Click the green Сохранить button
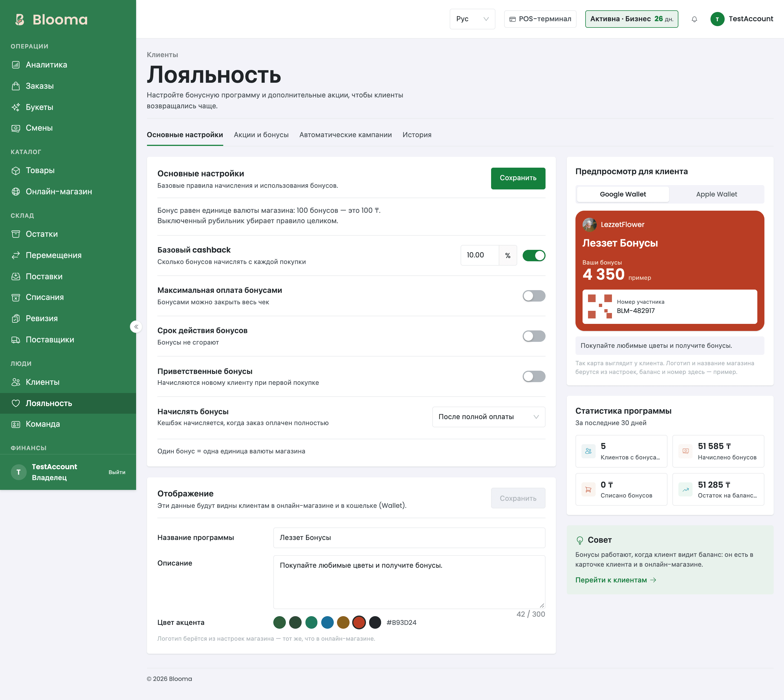 [518, 178]
